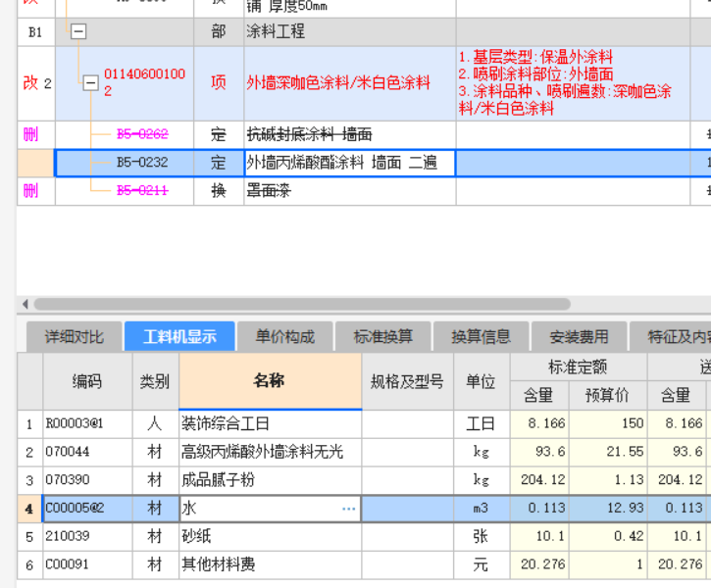Click the budget price 150 cell
The image size is (711, 588).
[x=608, y=424]
